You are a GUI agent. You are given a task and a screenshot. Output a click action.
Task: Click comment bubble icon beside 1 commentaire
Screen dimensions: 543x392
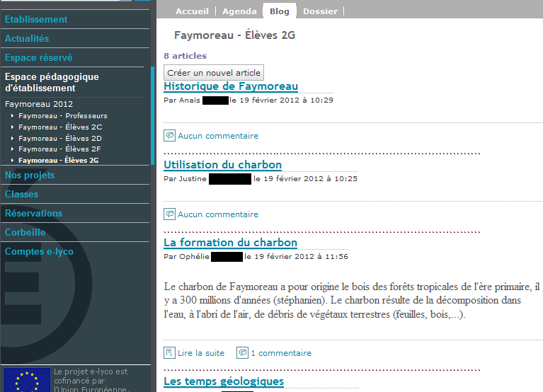coord(243,352)
